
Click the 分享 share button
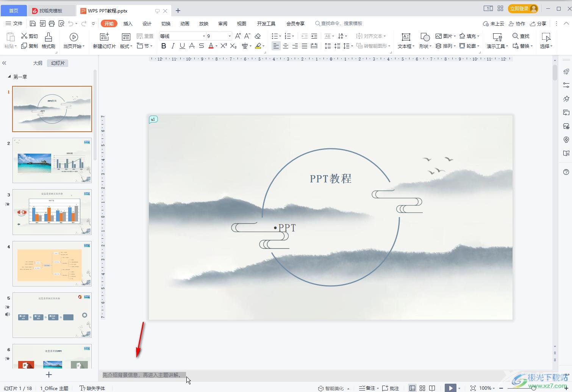point(538,23)
